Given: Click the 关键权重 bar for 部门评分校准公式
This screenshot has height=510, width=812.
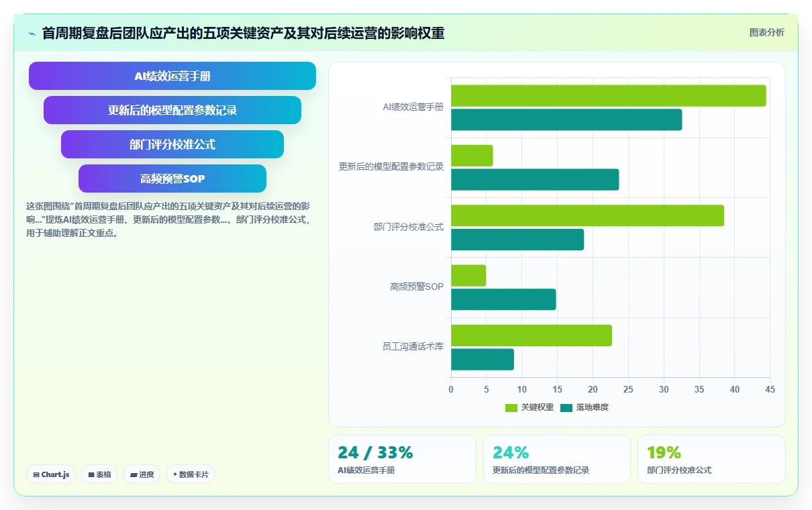Looking at the screenshot, I should coord(587,215).
